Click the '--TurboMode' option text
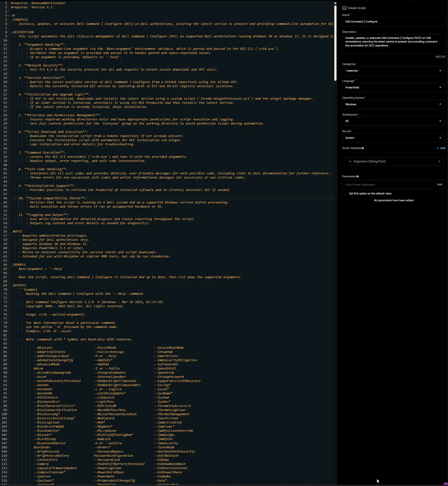 pos(164,447)
